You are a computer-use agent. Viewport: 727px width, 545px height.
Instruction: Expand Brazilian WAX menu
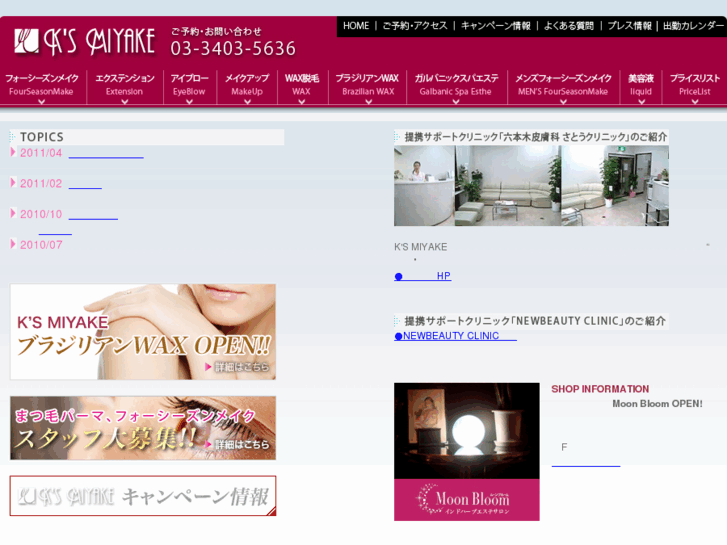coord(367,87)
